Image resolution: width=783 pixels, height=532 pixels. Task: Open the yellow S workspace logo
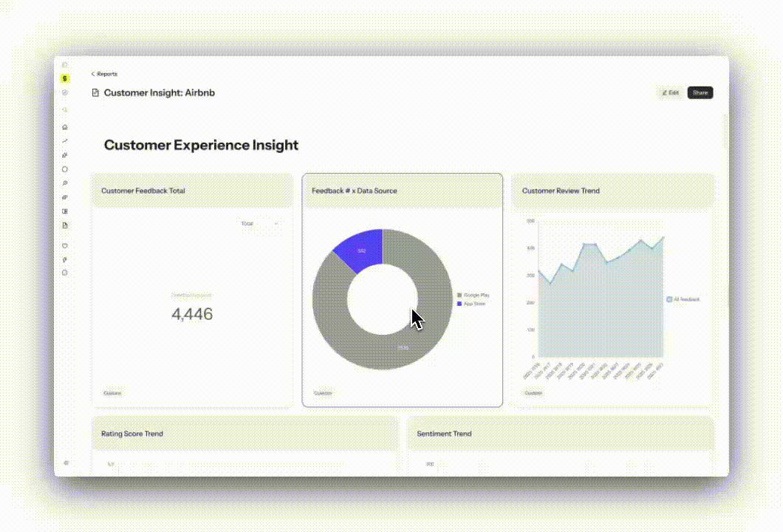click(65, 78)
